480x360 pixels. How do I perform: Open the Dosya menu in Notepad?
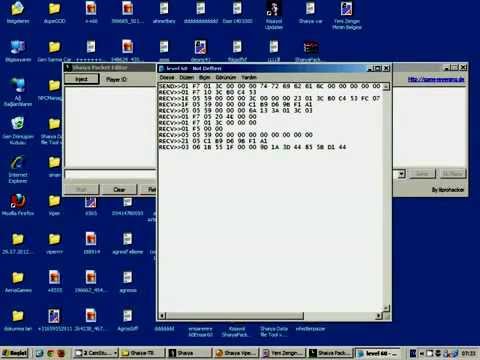pyautogui.click(x=167, y=77)
